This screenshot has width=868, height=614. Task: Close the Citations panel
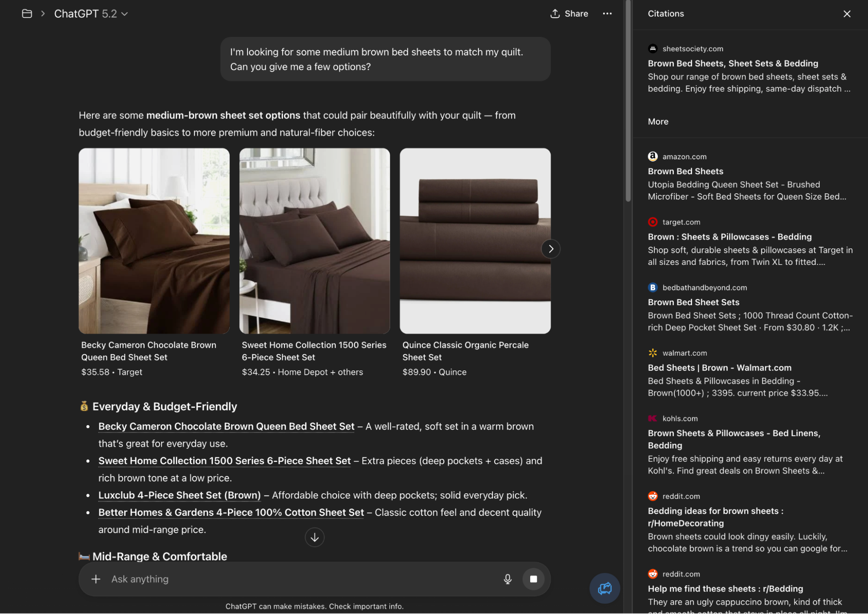[x=846, y=13]
